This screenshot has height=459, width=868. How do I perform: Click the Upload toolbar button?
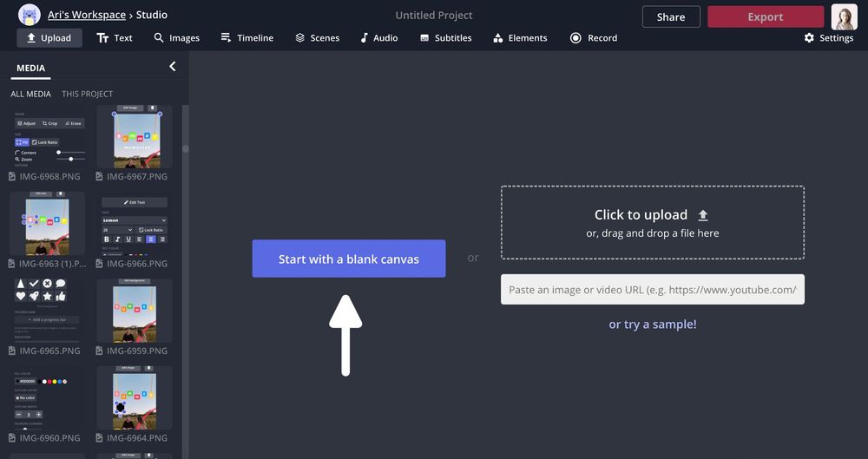click(x=49, y=38)
